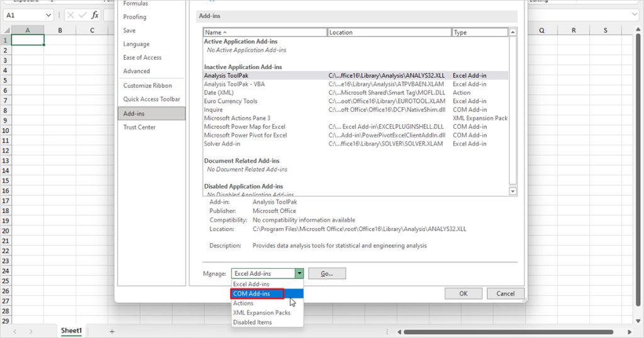This screenshot has width=644, height=338.
Task: Select Microsoft Power Pivot for Excel row
Action: [356, 135]
